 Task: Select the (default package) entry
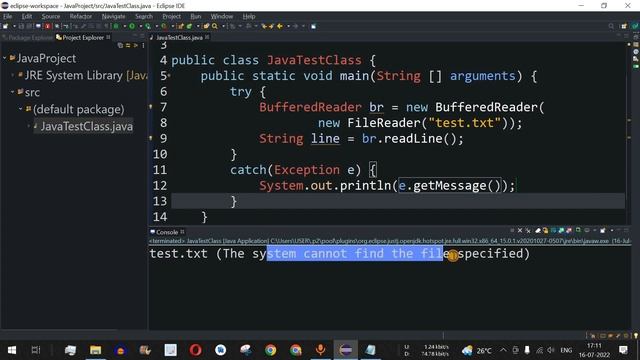point(78,109)
